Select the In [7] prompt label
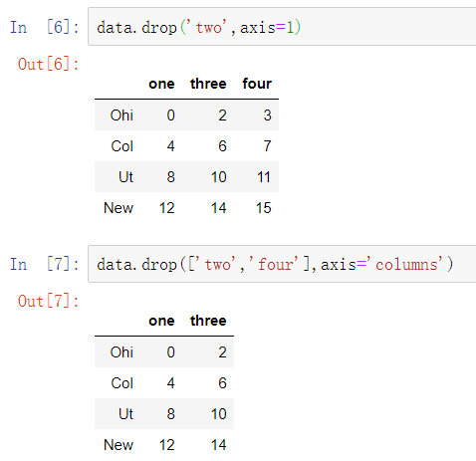This screenshot has height=461, width=476. pos(45,265)
